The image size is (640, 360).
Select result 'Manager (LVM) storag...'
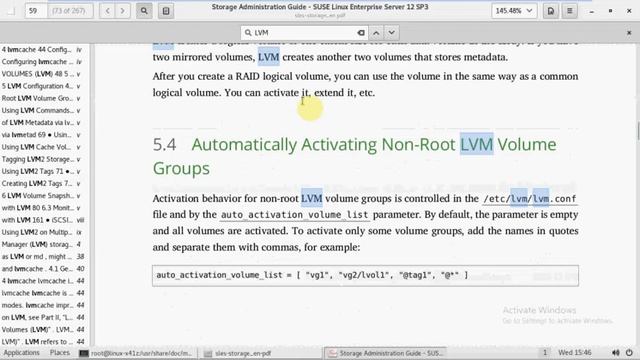pos(42,244)
